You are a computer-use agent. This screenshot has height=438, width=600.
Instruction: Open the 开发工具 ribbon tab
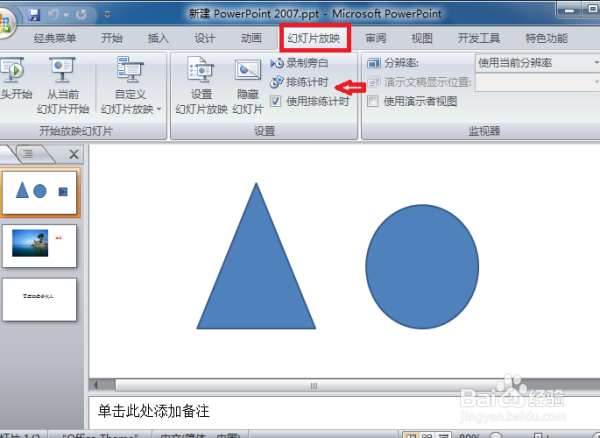(x=479, y=38)
